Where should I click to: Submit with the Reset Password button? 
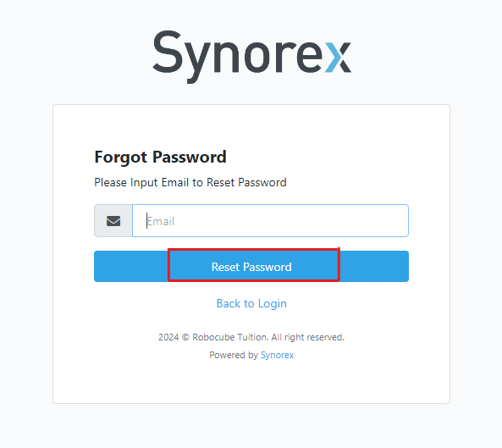251,267
